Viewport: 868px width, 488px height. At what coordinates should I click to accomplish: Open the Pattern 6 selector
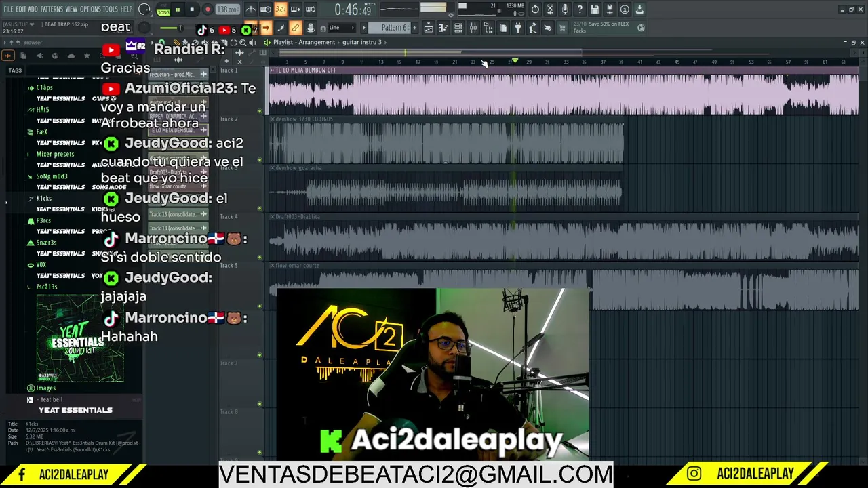tap(389, 28)
